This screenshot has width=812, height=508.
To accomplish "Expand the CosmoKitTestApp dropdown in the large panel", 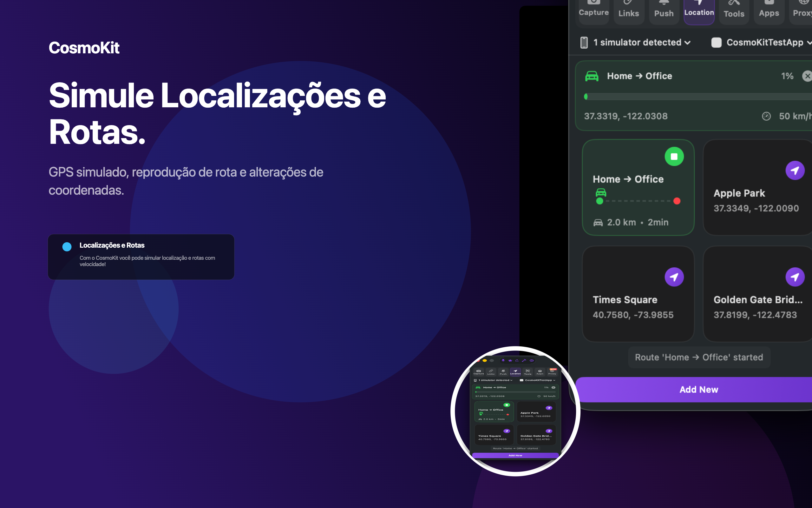I will (769, 43).
